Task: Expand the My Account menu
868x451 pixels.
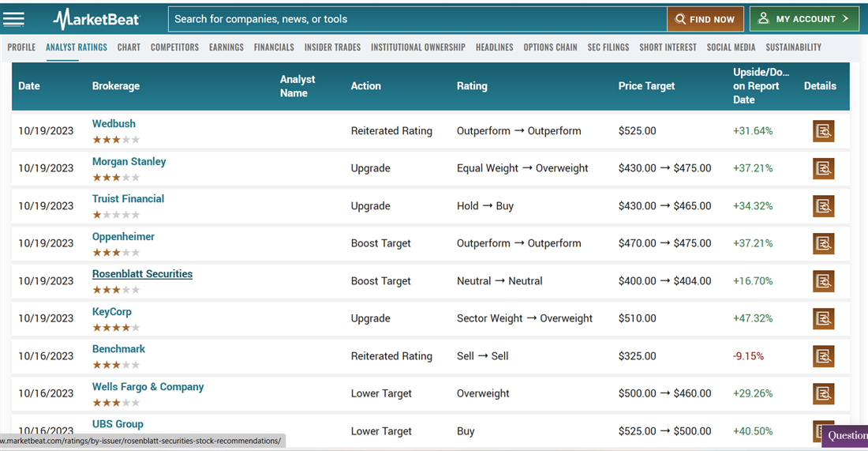Action: coord(804,19)
